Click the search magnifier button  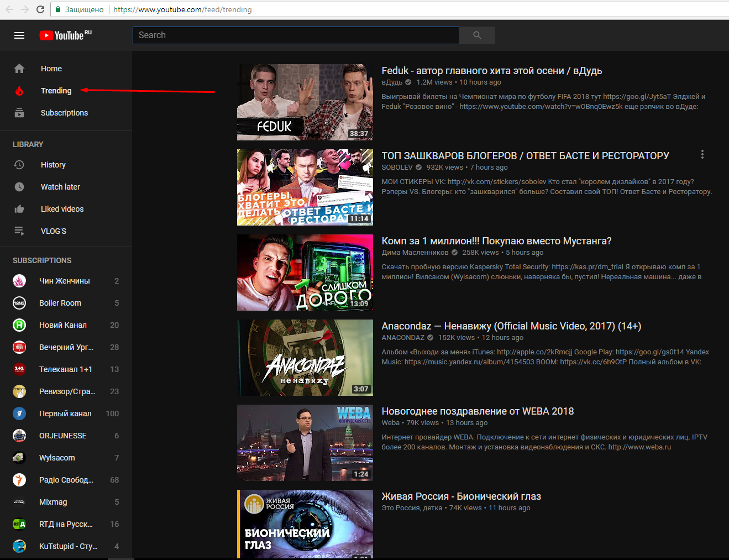coord(477,35)
